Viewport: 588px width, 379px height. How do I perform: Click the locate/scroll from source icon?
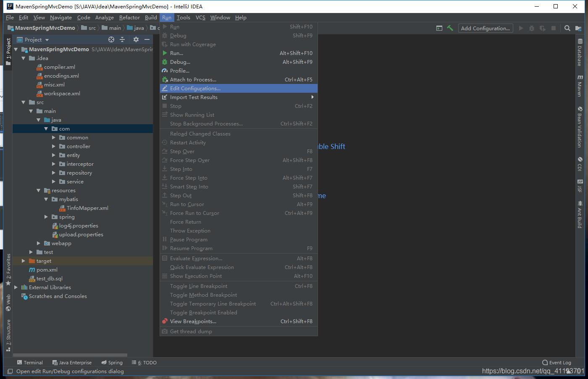pyautogui.click(x=111, y=39)
